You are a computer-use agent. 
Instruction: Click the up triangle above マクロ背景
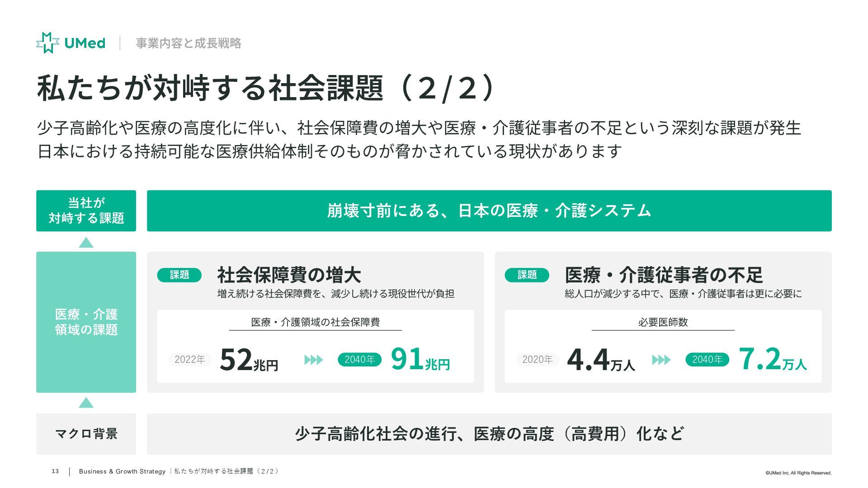click(86, 403)
